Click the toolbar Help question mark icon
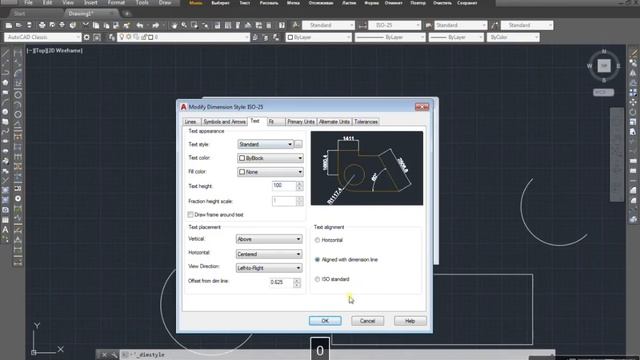This screenshot has height=360, width=640. click(282, 25)
